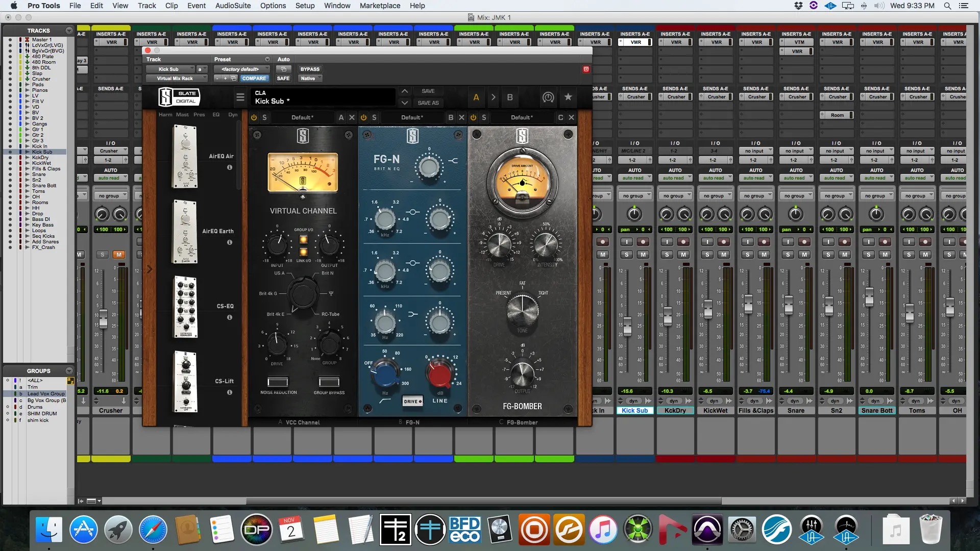Toggle power on FG-N module slot B
The image size is (980, 551).
click(x=363, y=117)
